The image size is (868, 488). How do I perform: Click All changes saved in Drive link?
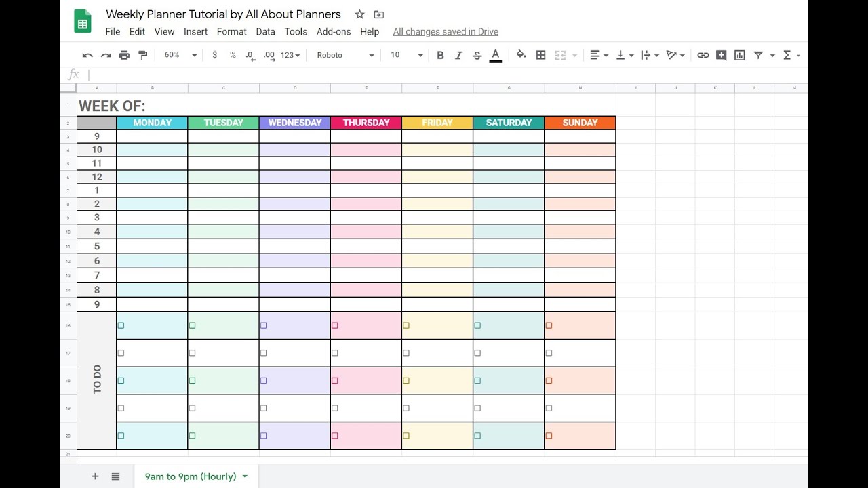pos(446,31)
